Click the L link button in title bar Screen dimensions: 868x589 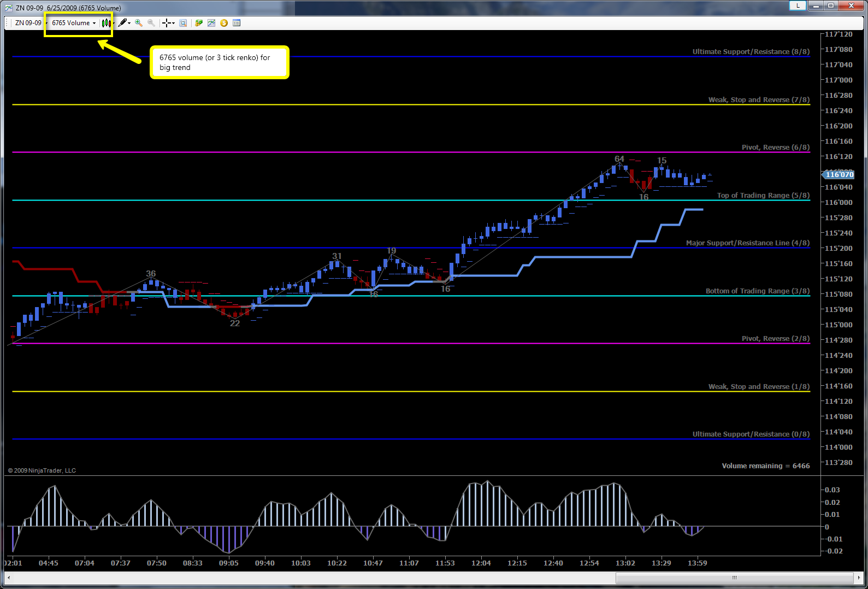pos(798,5)
